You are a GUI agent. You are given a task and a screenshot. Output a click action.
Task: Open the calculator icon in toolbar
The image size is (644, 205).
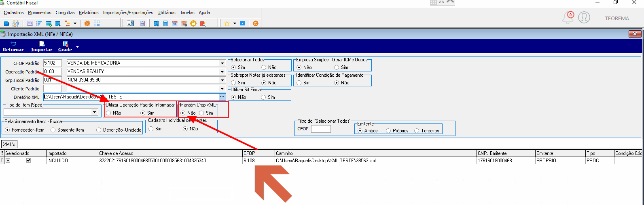coord(165,23)
